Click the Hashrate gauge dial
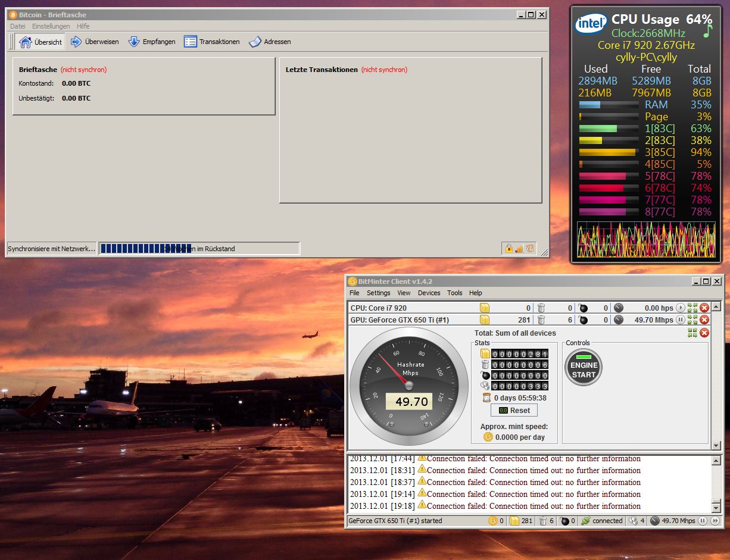 [410, 386]
